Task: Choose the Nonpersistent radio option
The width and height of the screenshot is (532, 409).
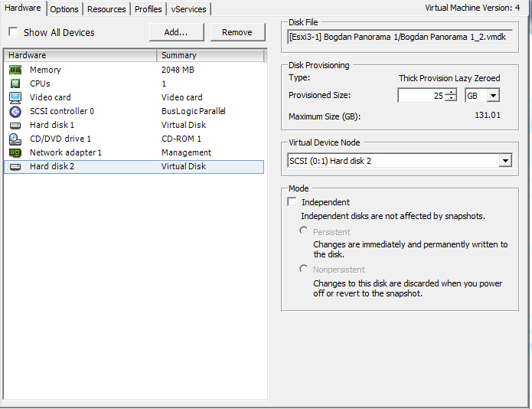Action: [304, 269]
